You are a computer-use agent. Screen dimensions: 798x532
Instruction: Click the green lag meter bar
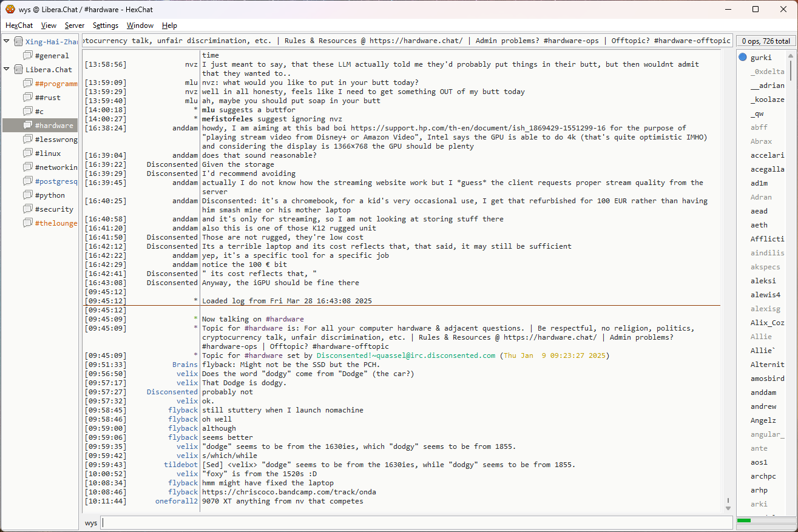point(744,520)
